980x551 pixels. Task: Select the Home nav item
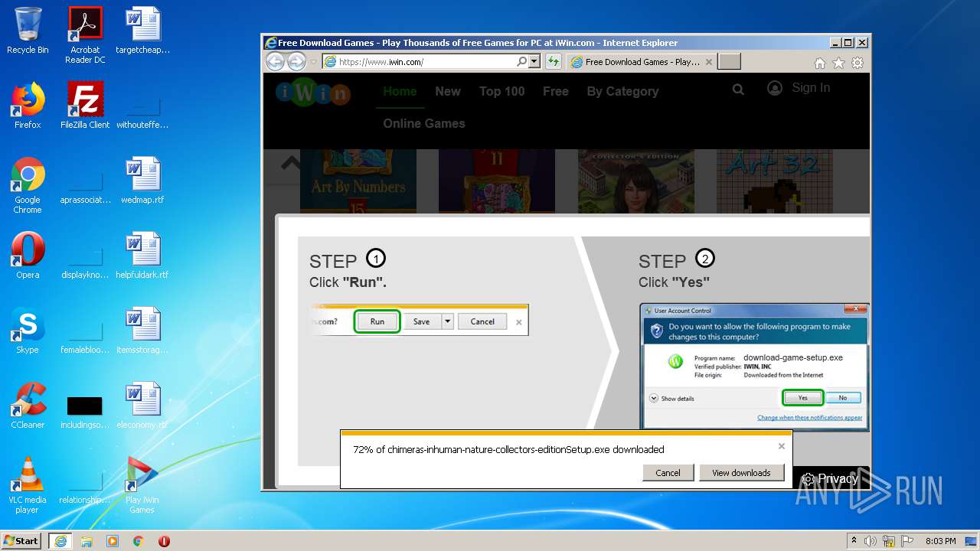tap(400, 91)
